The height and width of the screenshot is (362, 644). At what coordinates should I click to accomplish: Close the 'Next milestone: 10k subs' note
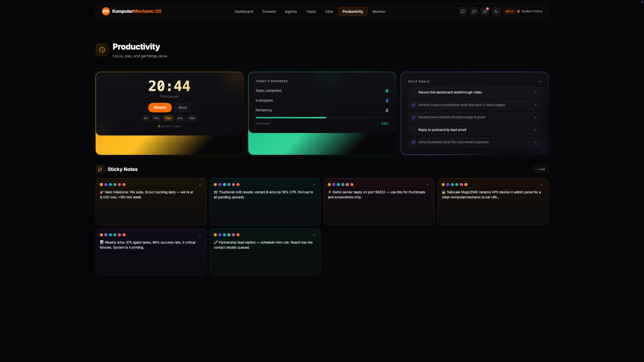(200, 185)
